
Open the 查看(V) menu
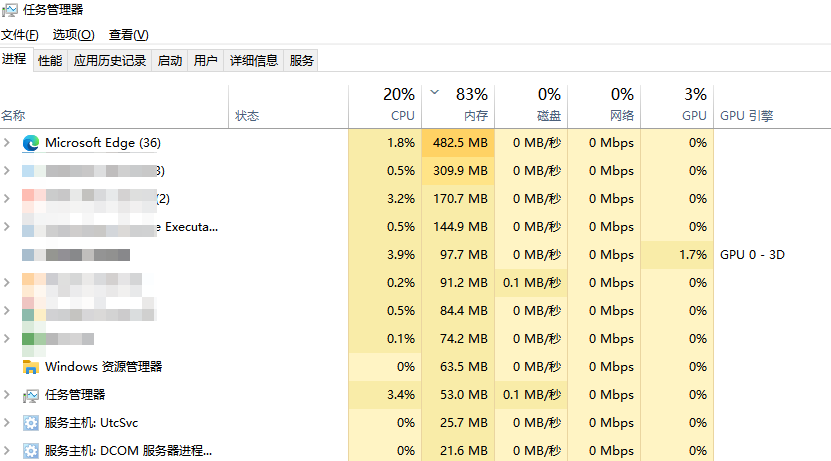pyautogui.click(x=129, y=35)
